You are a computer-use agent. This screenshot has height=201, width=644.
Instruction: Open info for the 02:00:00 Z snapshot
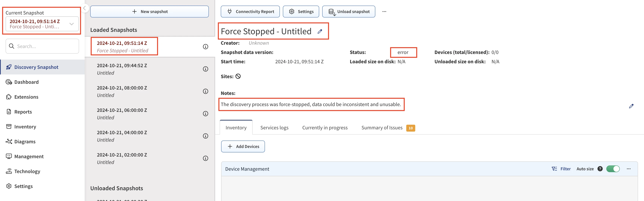point(205,158)
